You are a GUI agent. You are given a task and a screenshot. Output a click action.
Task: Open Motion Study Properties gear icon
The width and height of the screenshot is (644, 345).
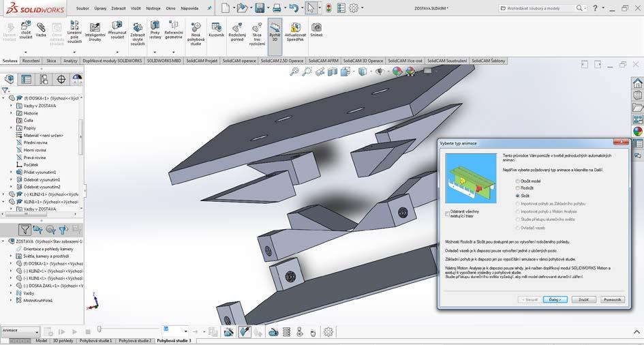tap(328, 331)
